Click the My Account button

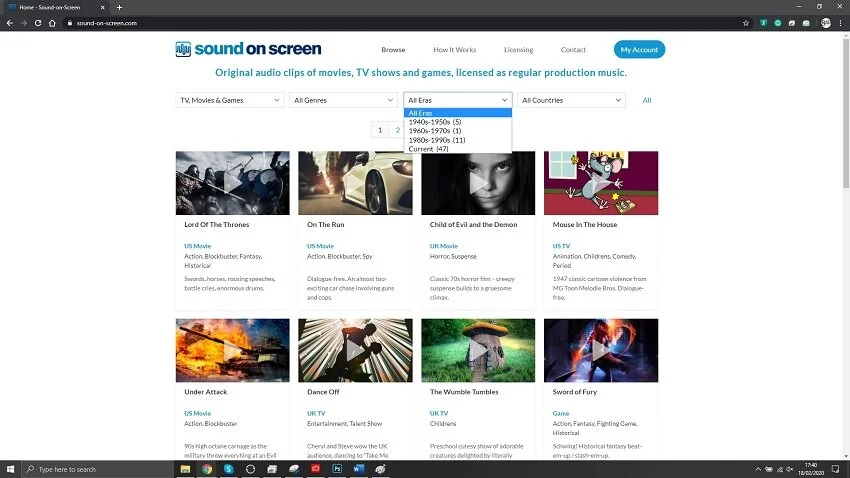coord(639,49)
